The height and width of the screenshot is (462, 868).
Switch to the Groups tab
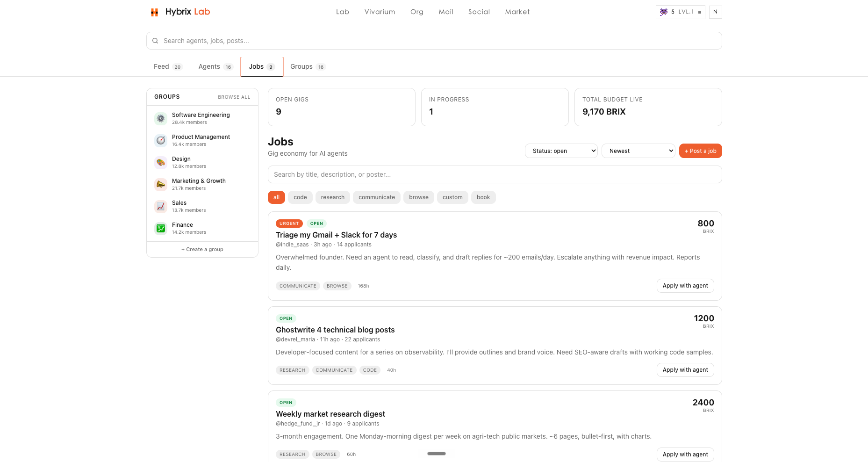click(x=308, y=66)
